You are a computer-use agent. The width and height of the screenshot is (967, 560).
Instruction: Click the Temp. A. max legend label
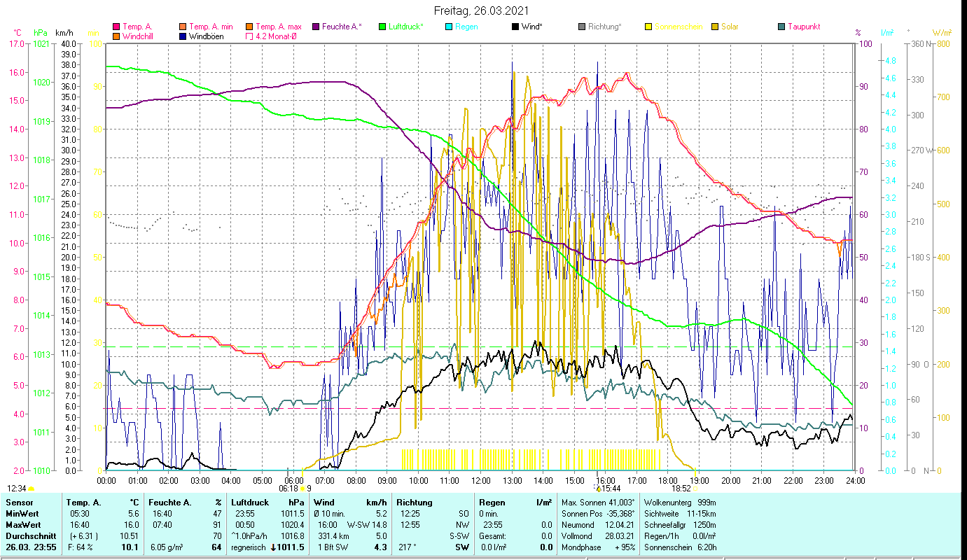278,27
